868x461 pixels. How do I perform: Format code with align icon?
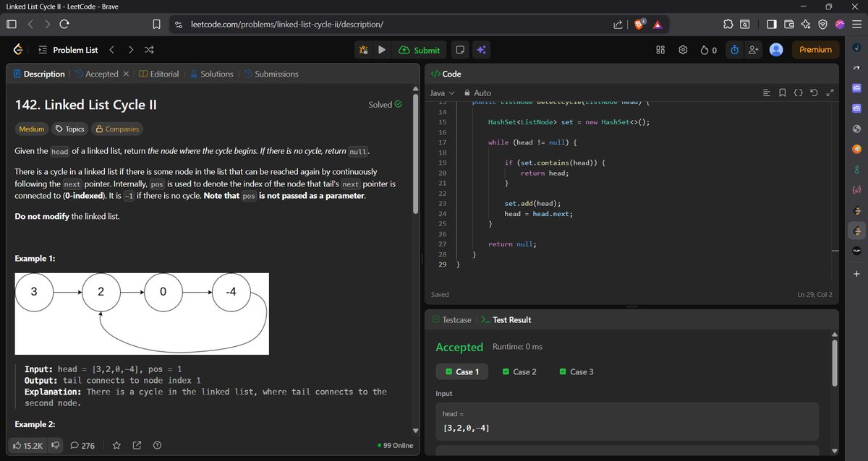tap(767, 92)
